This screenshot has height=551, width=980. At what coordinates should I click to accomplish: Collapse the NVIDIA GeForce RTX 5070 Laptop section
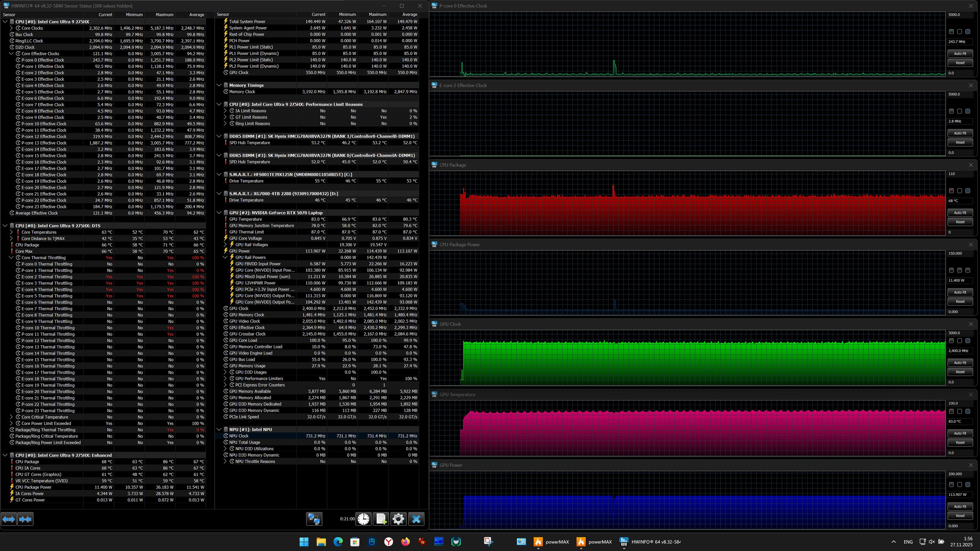(x=219, y=213)
